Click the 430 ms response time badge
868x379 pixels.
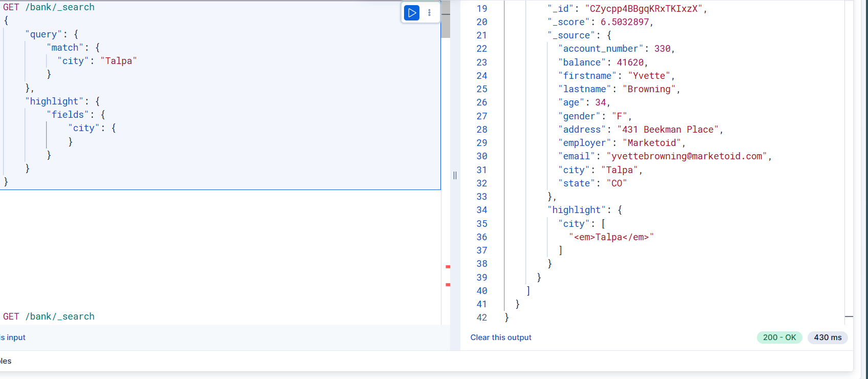pyautogui.click(x=828, y=338)
